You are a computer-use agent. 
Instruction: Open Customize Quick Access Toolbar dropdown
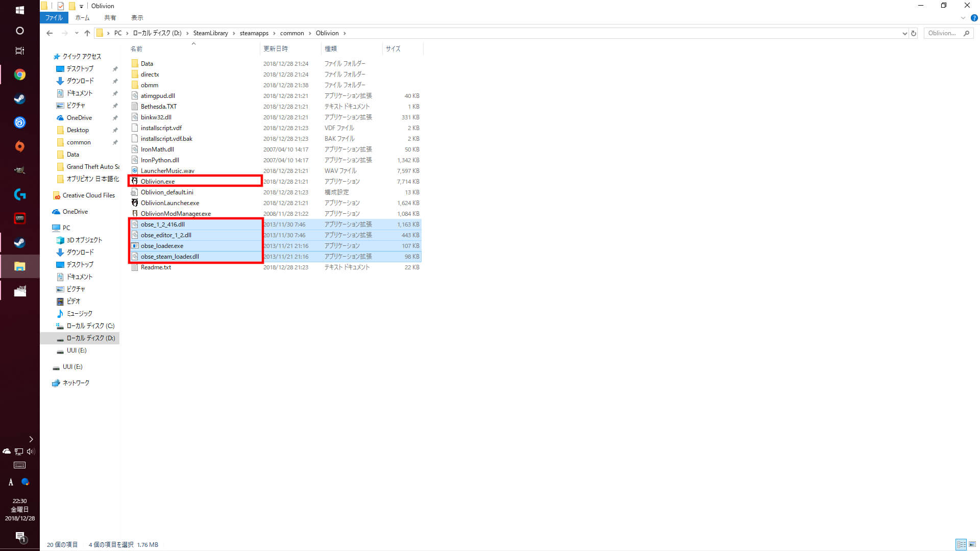(81, 6)
